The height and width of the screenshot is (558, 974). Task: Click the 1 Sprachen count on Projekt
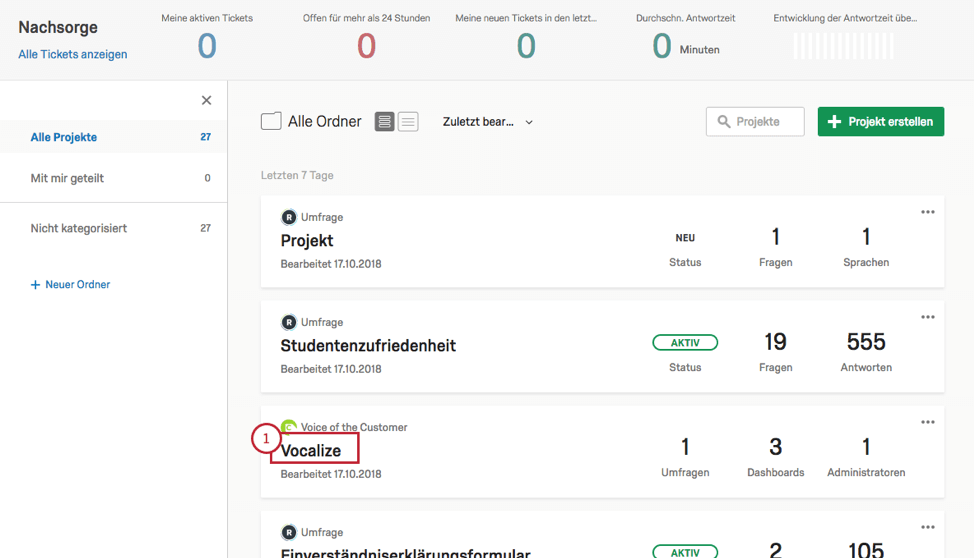point(866,237)
